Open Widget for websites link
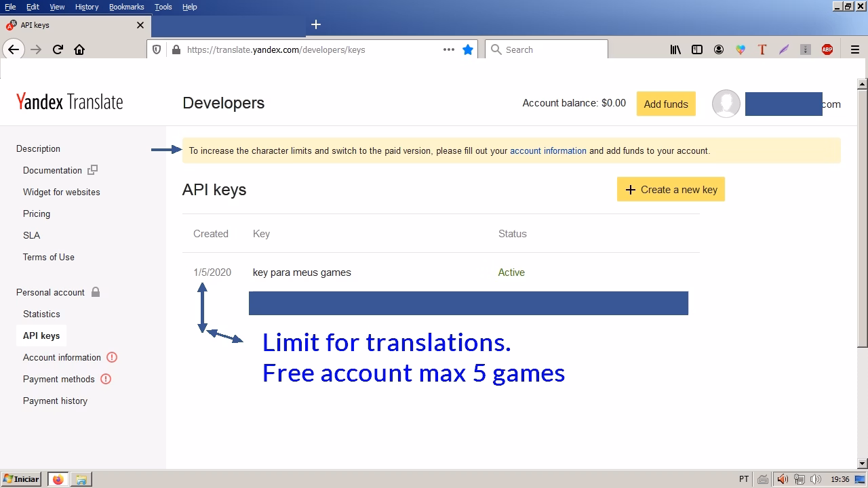 click(61, 192)
